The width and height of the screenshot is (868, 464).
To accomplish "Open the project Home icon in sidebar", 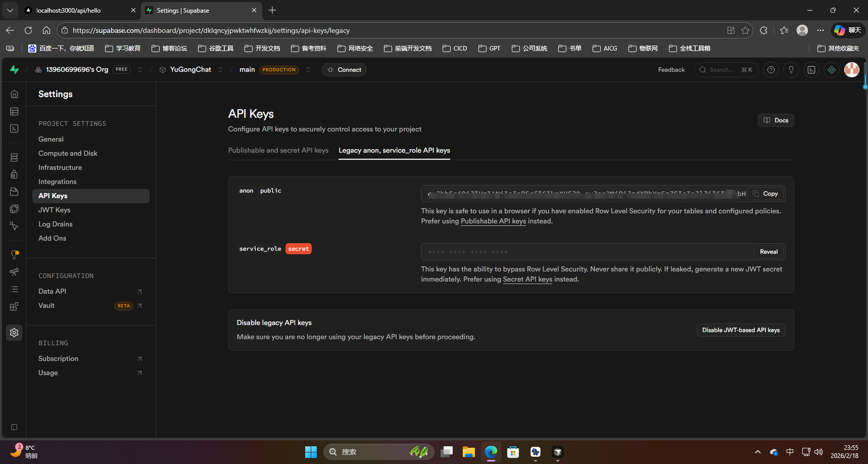I will coord(14,94).
